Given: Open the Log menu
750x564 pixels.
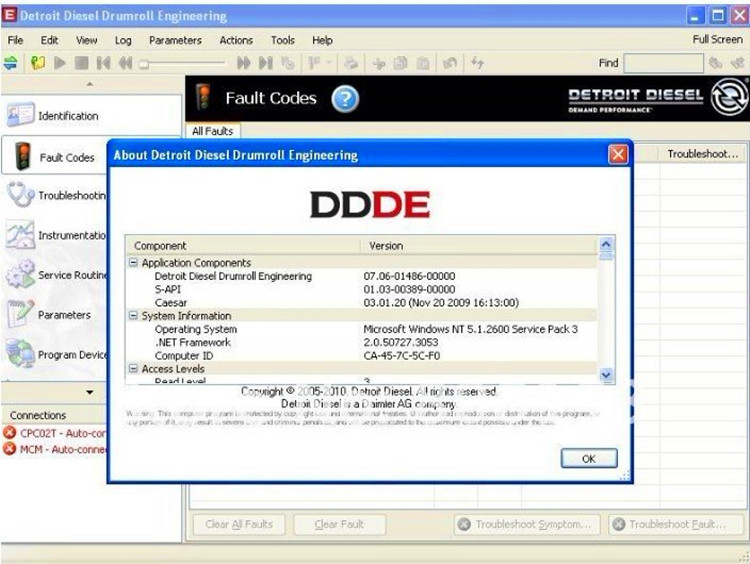Looking at the screenshot, I should 123,40.
